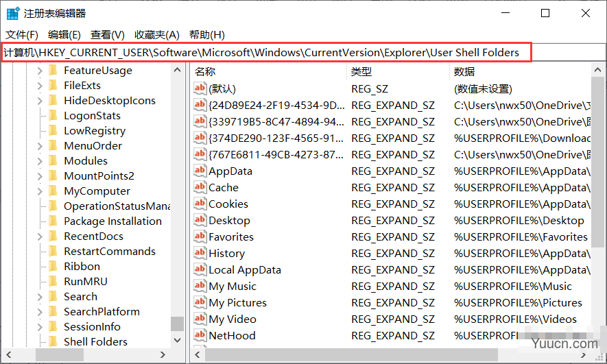Screen dimensions: 607x364
Task: Select the {767E6811-49CB-4273 value name
Action: pos(276,155)
